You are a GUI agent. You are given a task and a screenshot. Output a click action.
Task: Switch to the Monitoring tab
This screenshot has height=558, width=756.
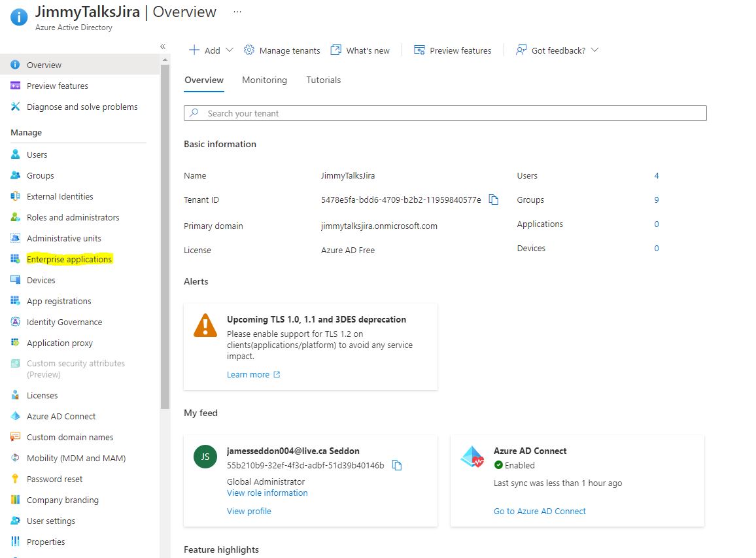(264, 80)
